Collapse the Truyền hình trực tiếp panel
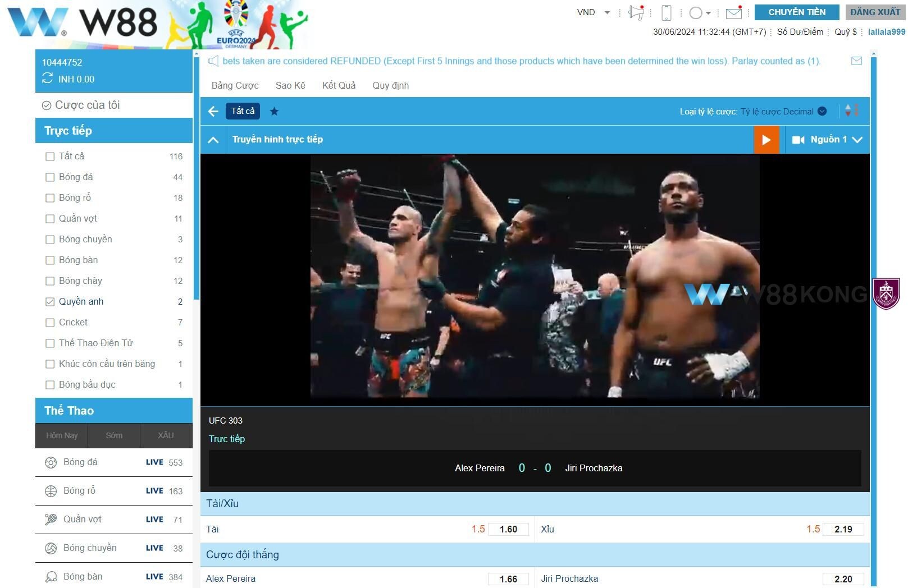This screenshot has height=588, width=908. [x=213, y=140]
